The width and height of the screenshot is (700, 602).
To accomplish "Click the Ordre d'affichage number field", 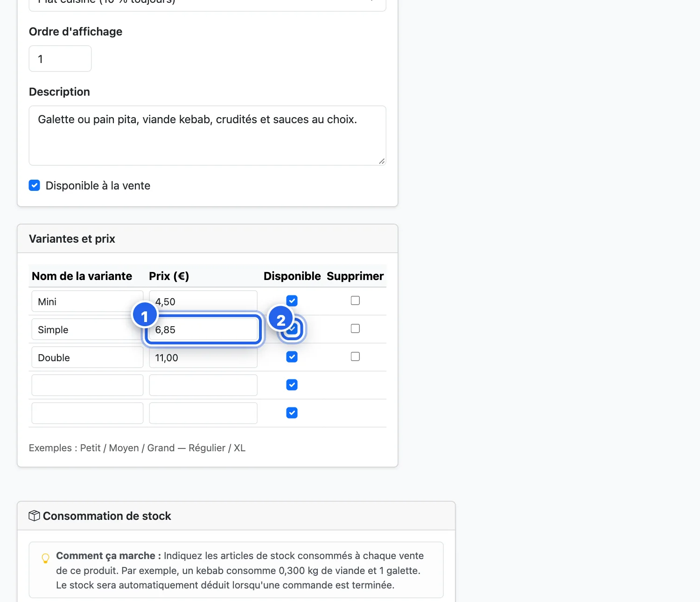I will pos(60,59).
